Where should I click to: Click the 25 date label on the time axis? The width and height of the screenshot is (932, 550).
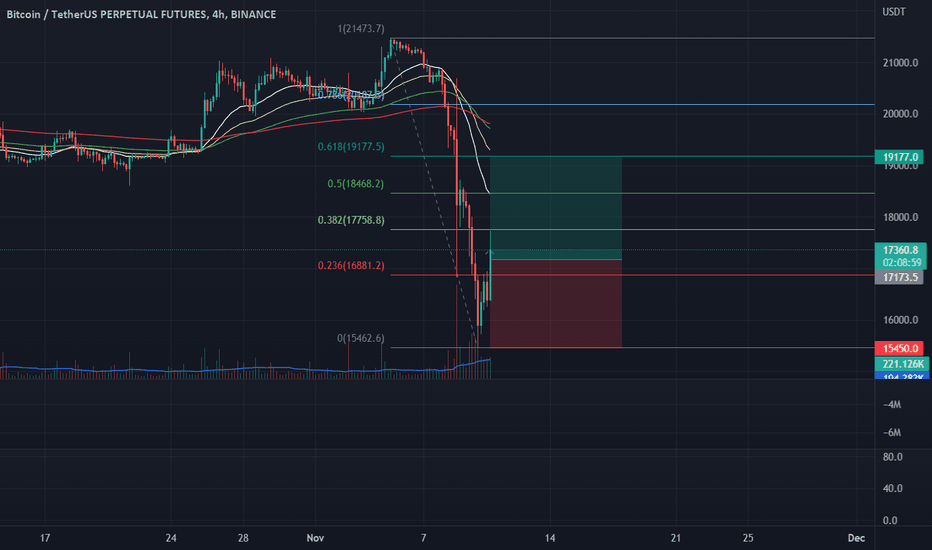tap(748, 538)
